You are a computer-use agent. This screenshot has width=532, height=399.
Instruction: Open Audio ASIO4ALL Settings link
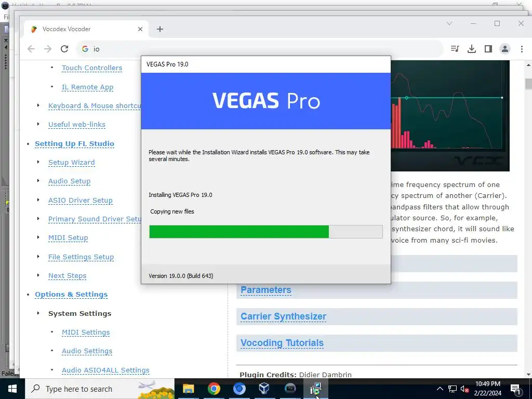105,370
